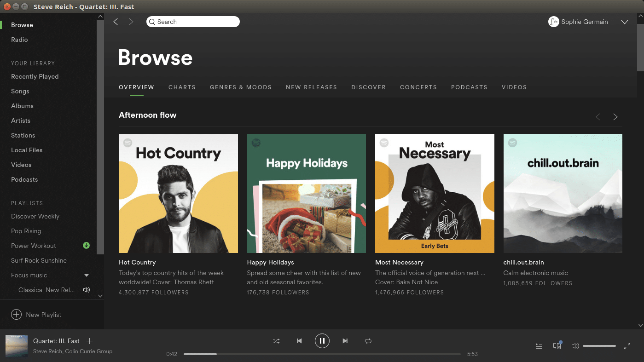Switch to the Charts tab
The height and width of the screenshot is (362, 644).
tap(182, 87)
